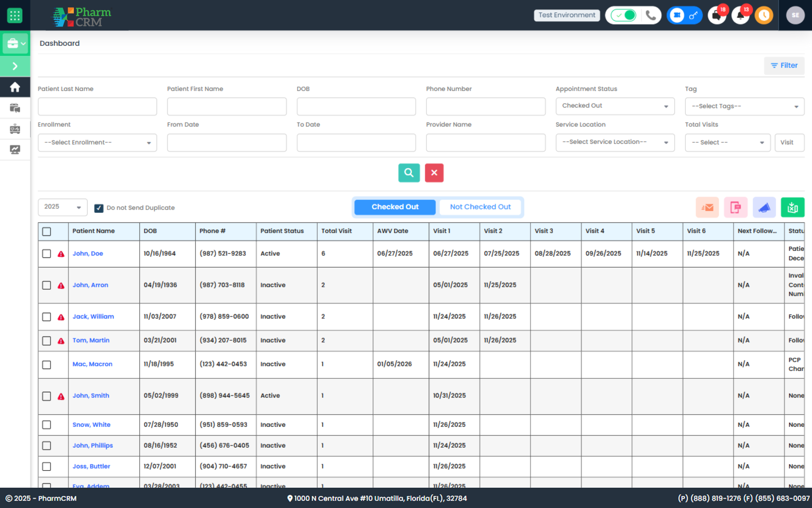The width and height of the screenshot is (812, 508).
Task: Click the Filter button
Action: click(784, 65)
